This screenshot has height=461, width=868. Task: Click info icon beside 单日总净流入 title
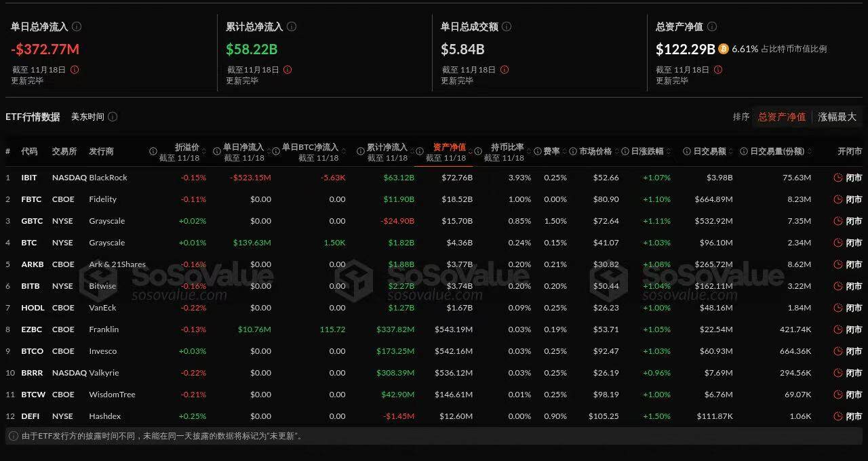tap(77, 26)
